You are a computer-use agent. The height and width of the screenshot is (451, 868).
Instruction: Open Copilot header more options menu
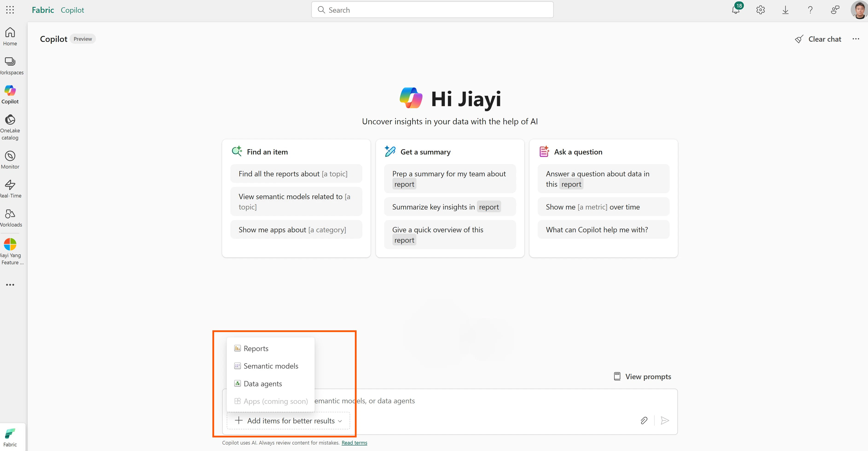click(x=856, y=39)
